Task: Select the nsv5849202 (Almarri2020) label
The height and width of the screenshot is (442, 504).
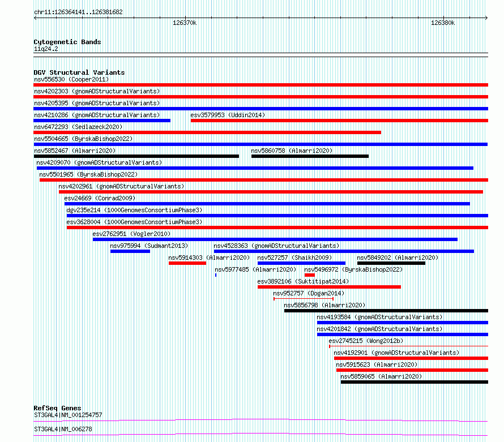Action: [398, 258]
